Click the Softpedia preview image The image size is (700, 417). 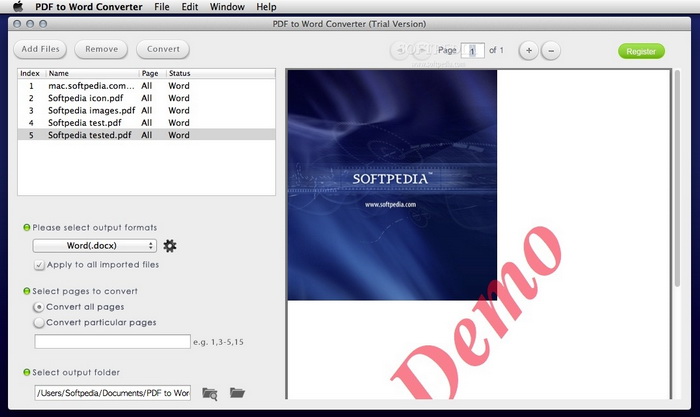click(392, 185)
